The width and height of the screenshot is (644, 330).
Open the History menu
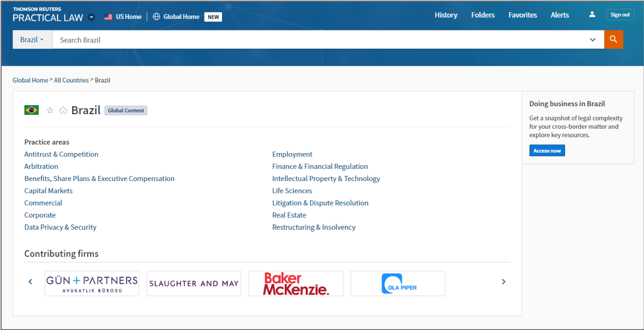coord(446,15)
